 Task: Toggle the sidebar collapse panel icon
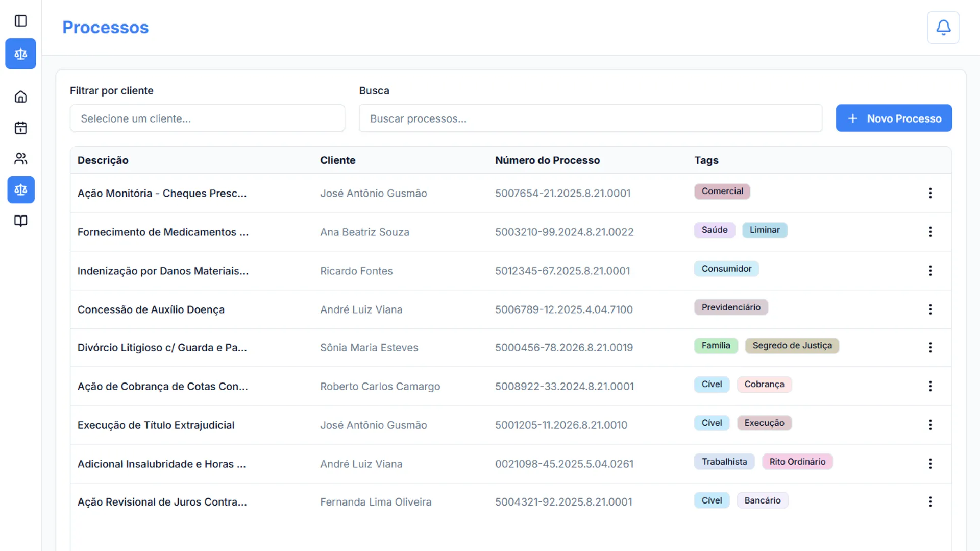click(x=20, y=20)
